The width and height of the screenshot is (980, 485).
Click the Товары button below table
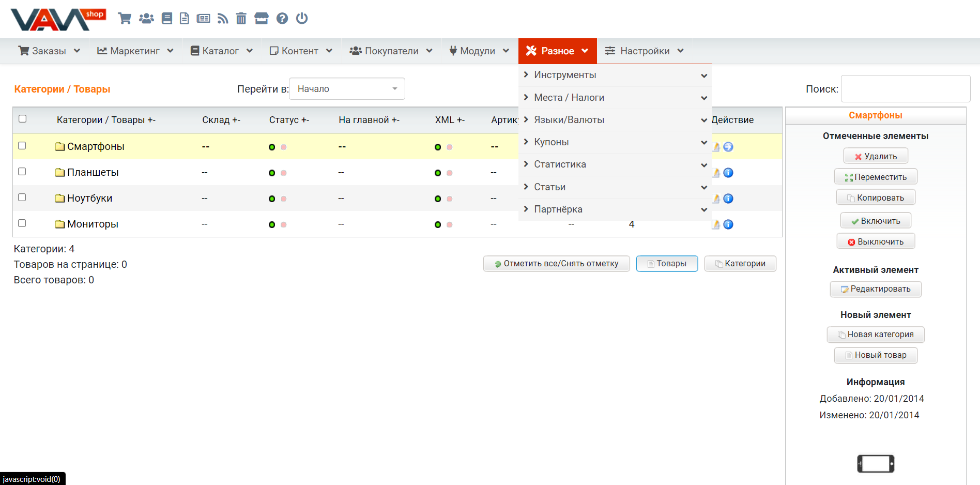click(667, 264)
